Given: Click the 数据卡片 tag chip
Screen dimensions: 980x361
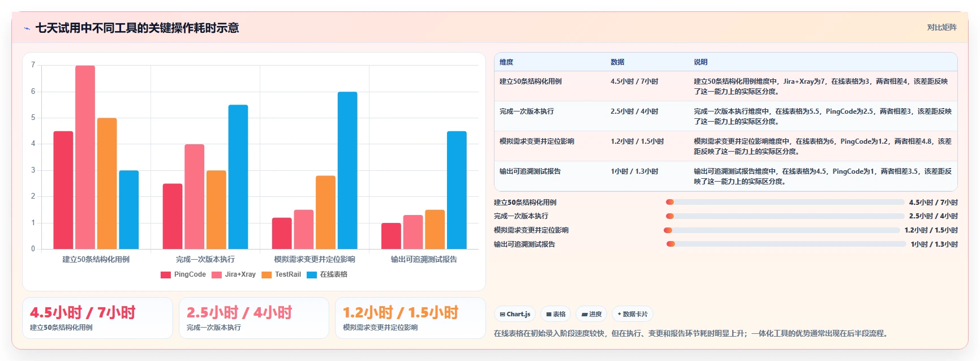Looking at the screenshot, I should click(633, 314).
